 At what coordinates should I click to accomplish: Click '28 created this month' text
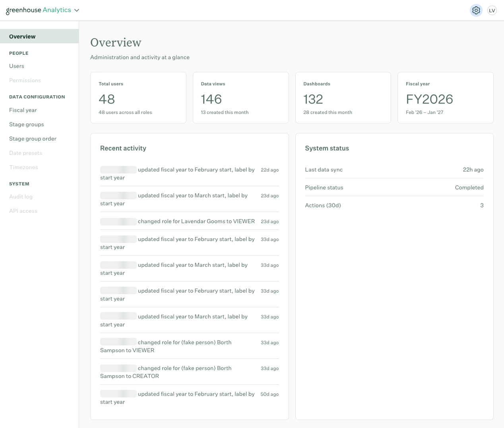(328, 112)
